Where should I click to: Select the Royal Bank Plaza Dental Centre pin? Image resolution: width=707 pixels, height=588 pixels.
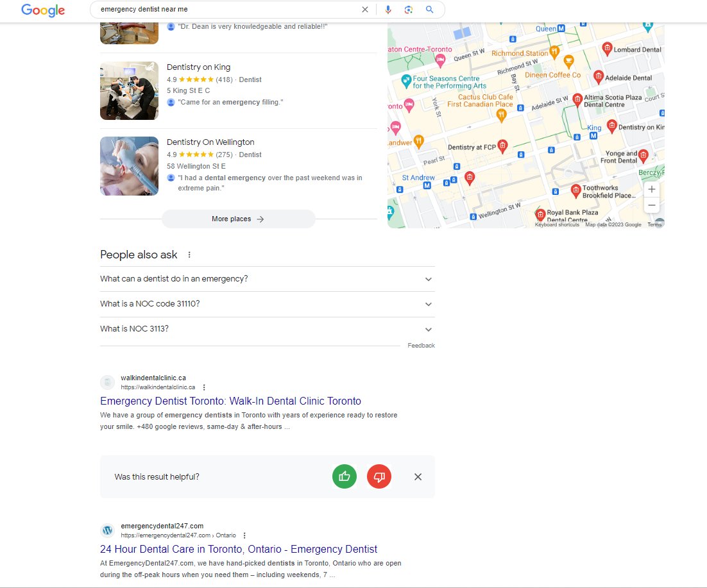click(540, 214)
